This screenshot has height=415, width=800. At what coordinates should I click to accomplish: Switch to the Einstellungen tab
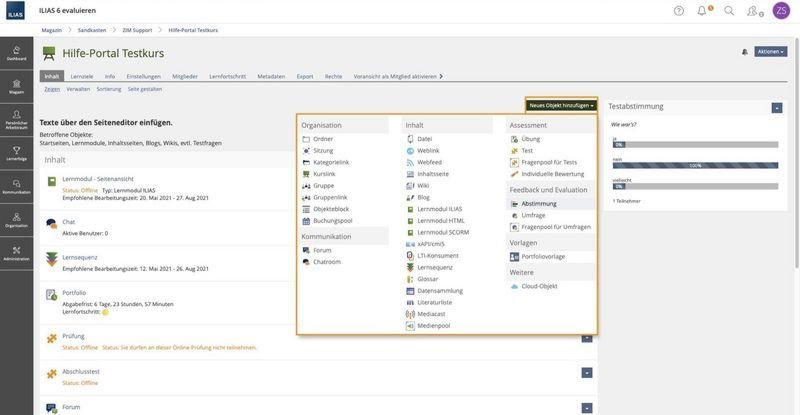(x=143, y=77)
